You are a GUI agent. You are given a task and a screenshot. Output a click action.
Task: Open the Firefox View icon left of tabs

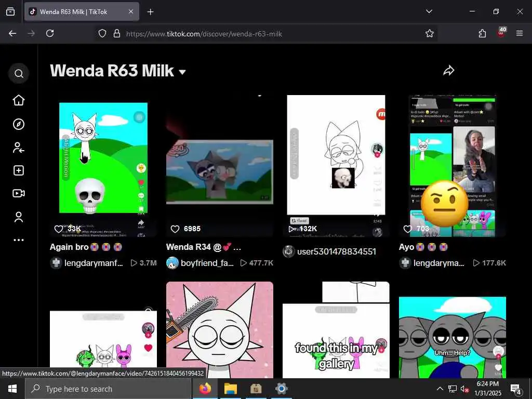pyautogui.click(x=10, y=11)
